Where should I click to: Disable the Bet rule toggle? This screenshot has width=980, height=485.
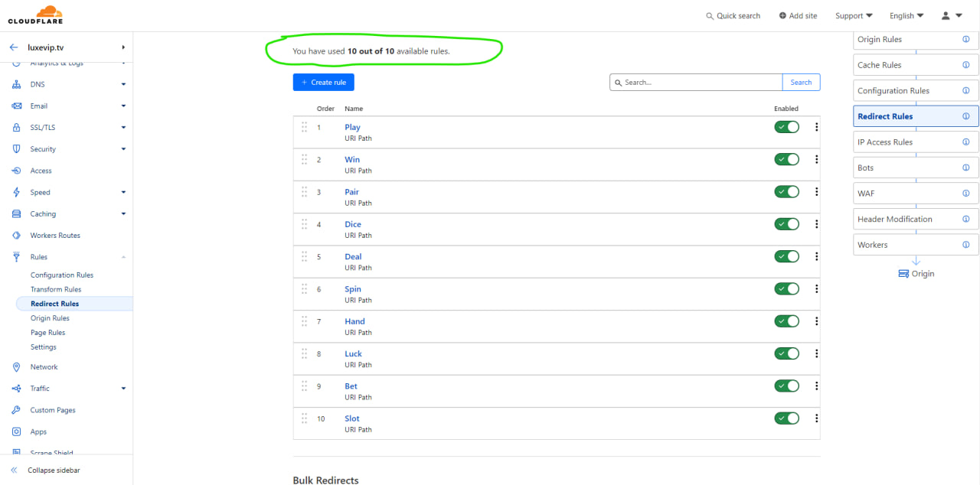click(x=786, y=386)
